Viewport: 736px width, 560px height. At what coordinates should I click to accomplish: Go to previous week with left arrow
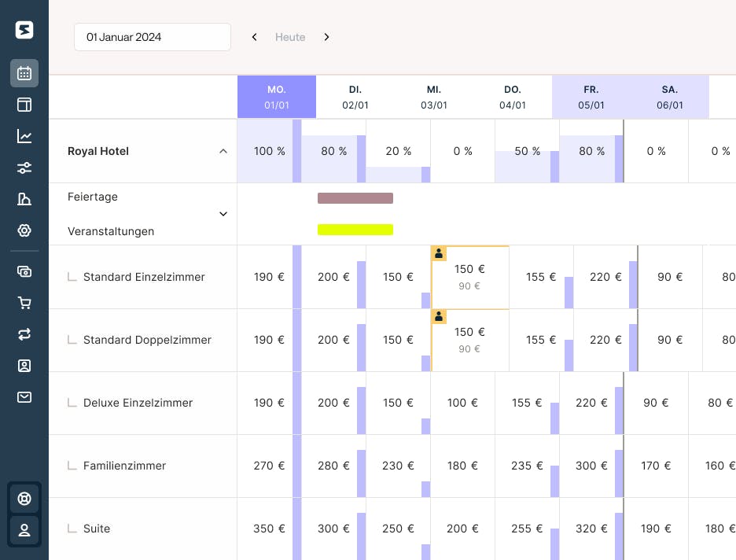pos(255,37)
